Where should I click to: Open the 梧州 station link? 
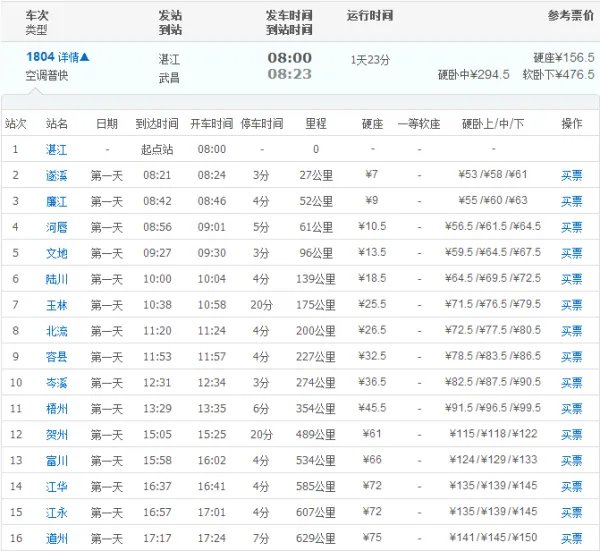(57, 409)
